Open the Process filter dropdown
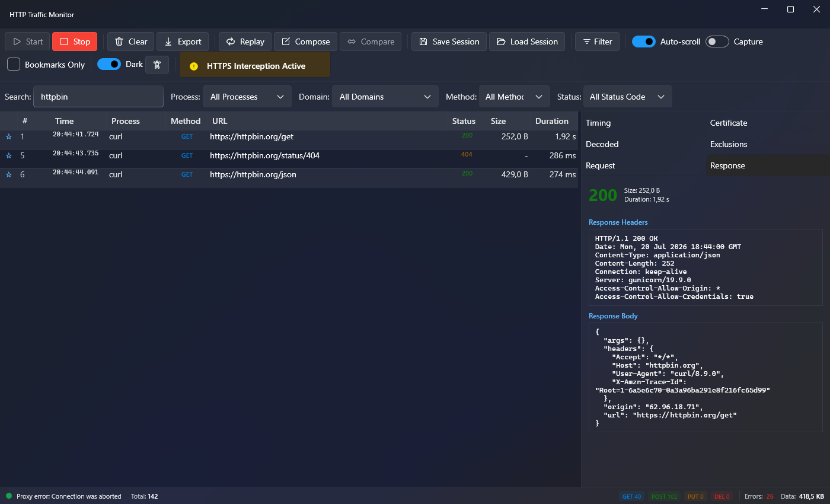The image size is (830, 504). [247, 97]
